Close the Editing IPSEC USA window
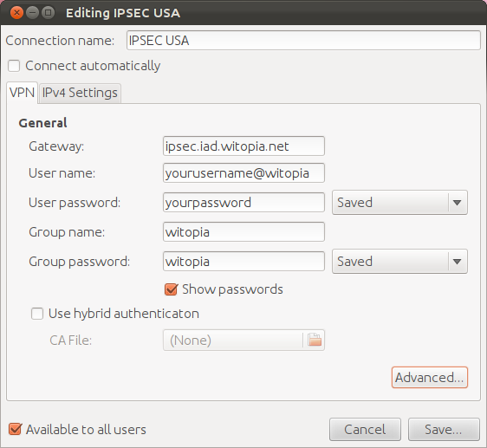487x448 pixels. [16, 13]
